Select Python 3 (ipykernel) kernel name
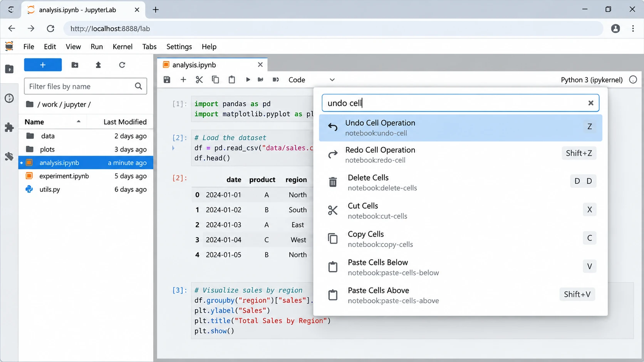The image size is (644, 362). (x=592, y=80)
